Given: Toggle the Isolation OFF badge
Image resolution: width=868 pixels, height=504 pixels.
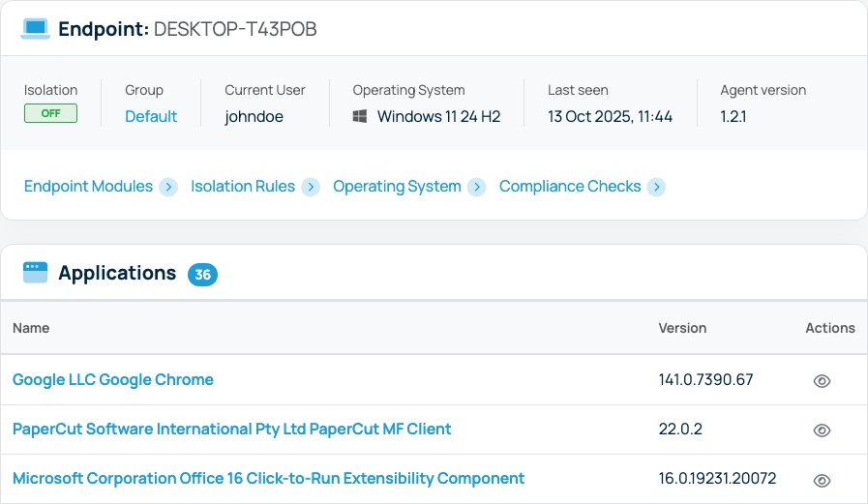Looking at the screenshot, I should pyautogui.click(x=50, y=113).
